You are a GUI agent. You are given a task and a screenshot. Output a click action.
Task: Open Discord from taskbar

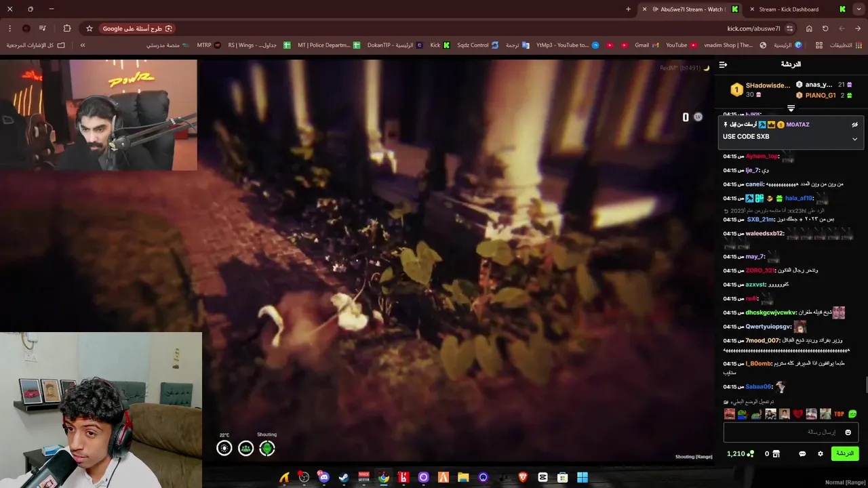(324, 477)
